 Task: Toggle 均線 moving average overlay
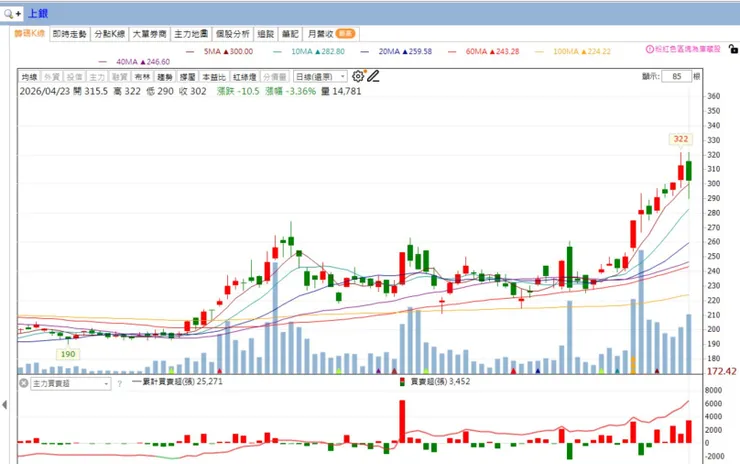[29, 76]
